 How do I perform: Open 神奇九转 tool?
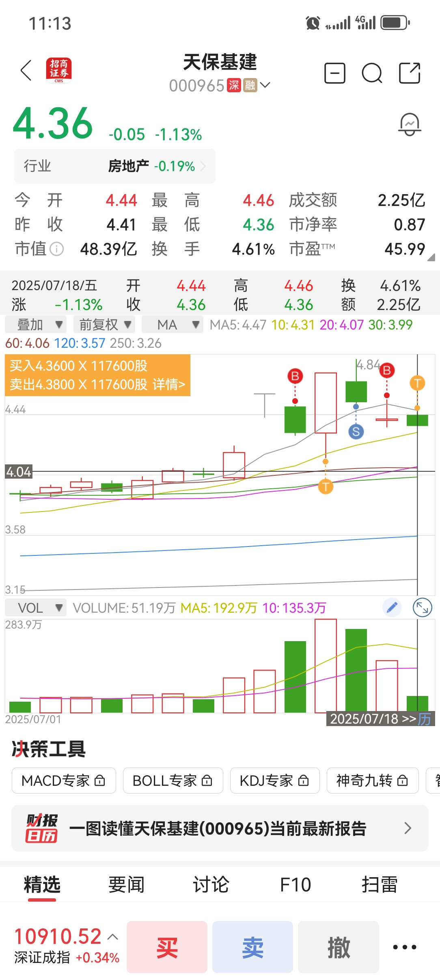[x=373, y=781]
